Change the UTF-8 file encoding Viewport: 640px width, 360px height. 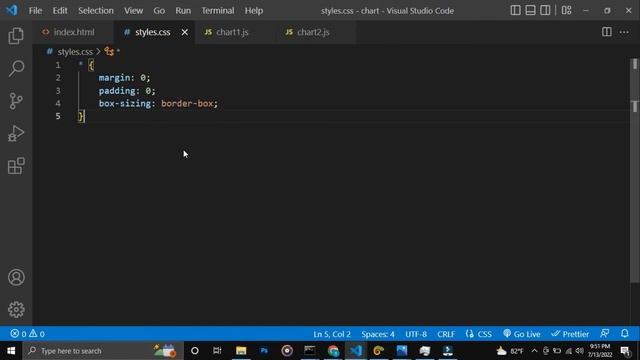416,334
